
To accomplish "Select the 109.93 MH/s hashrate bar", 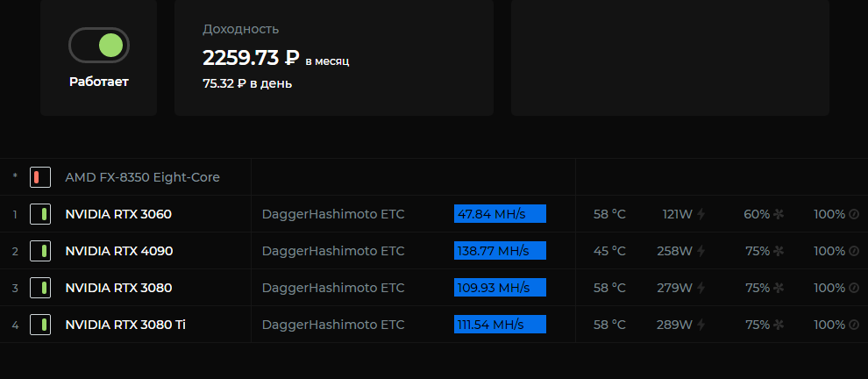I will [500, 288].
